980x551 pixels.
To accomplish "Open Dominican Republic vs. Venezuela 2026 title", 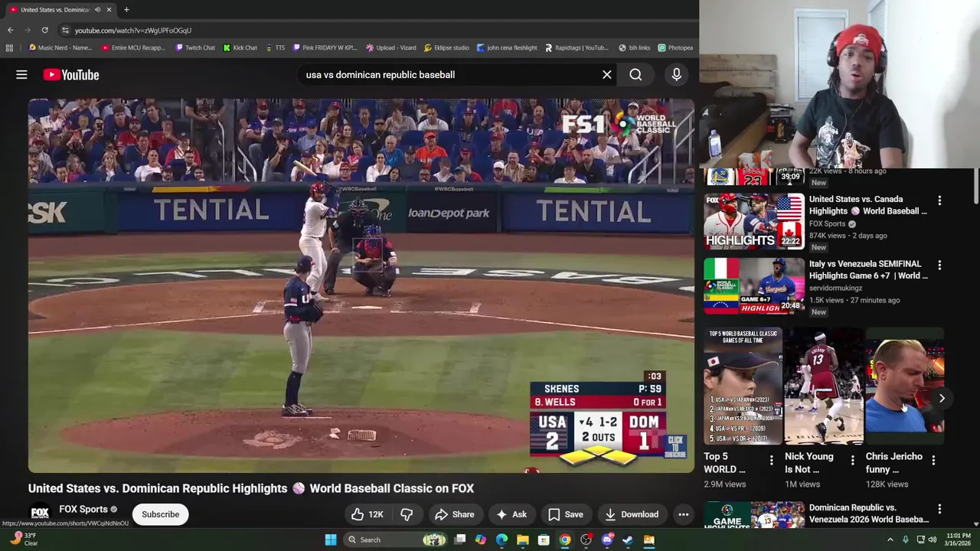I will (x=869, y=514).
